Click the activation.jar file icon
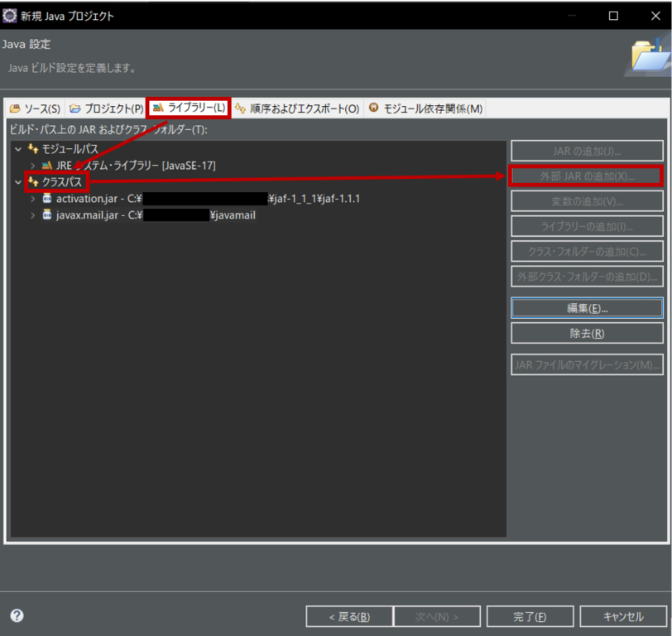672x636 pixels. pyautogui.click(x=47, y=199)
